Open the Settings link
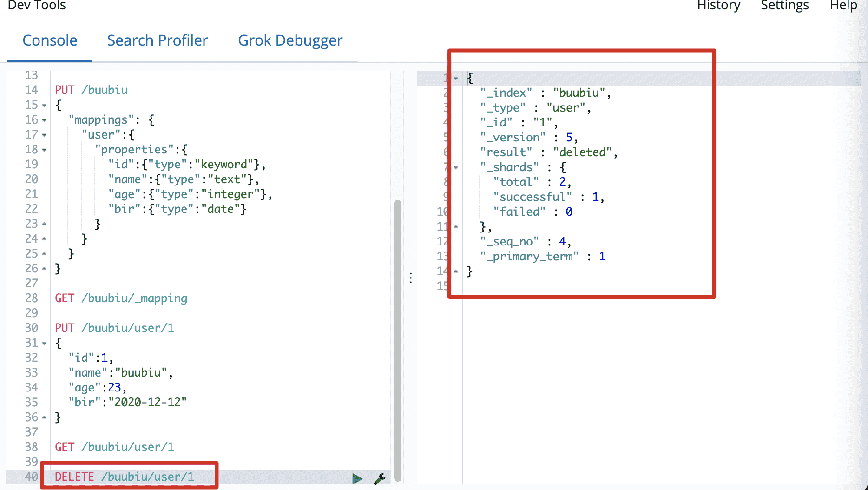 pos(784,6)
